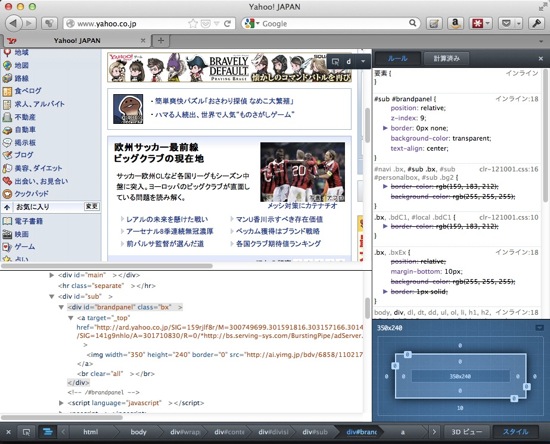The height and width of the screenshot is (444, 550).
Task: Bookmark the page with the star icon
Action: (193, 23)
